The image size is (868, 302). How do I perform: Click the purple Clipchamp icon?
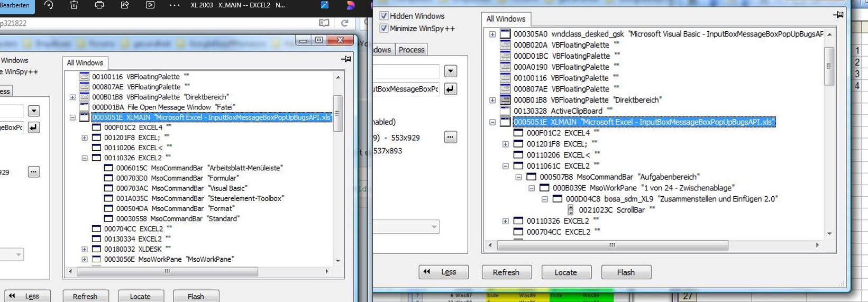(x=350, y=5)
